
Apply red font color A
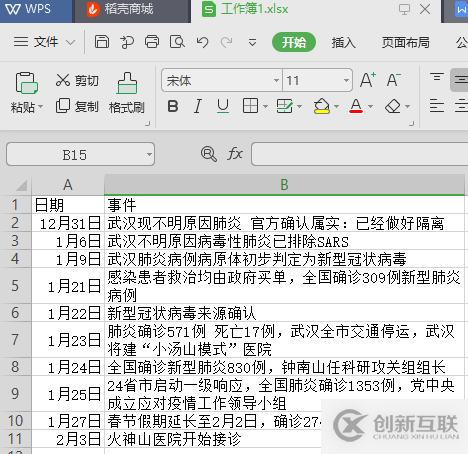coord(356,106)
